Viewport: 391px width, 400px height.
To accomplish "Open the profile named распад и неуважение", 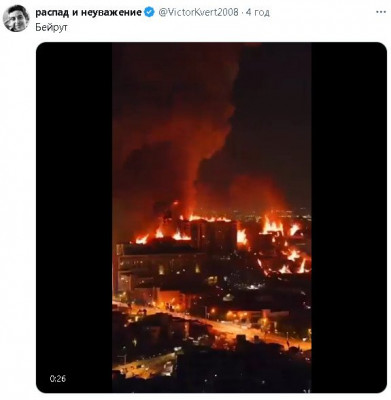I will [89, 13].
